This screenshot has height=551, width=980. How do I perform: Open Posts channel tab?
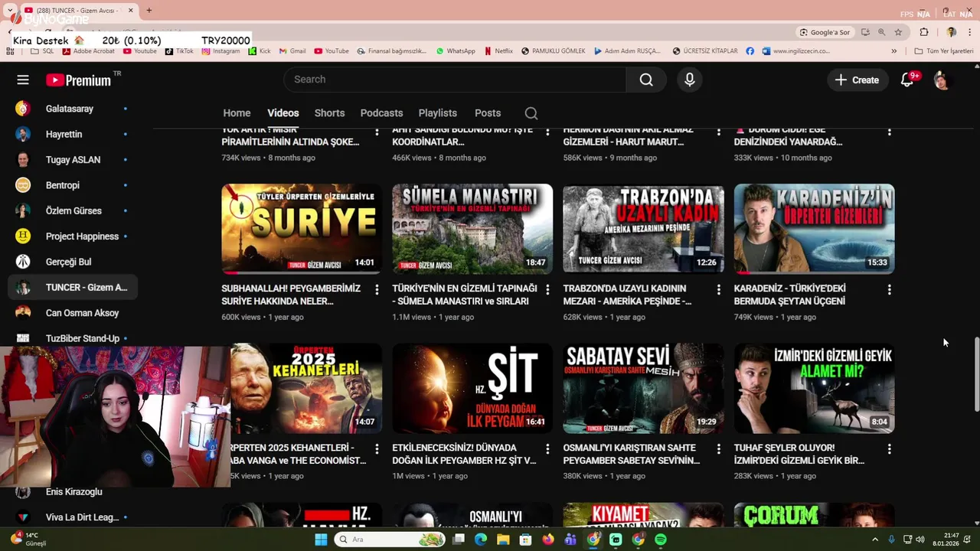488,113
